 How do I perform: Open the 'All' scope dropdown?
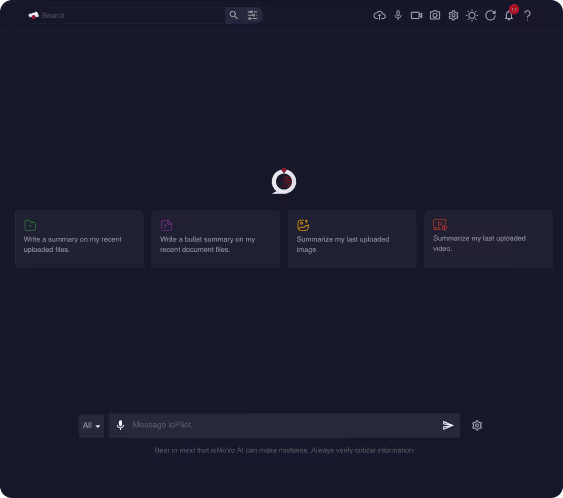[x=91, y=425]
